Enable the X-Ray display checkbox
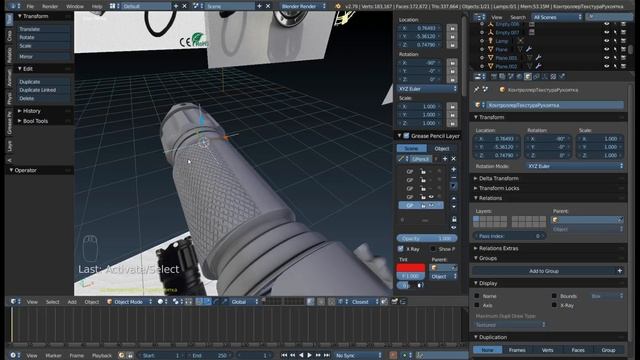 [x=554, y=305]
